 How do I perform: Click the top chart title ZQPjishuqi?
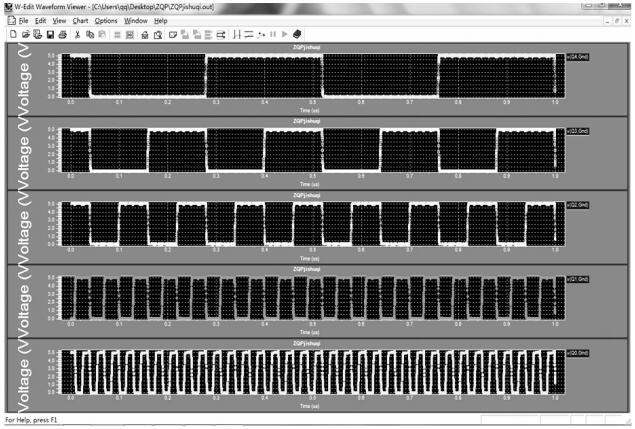[307, 47]
